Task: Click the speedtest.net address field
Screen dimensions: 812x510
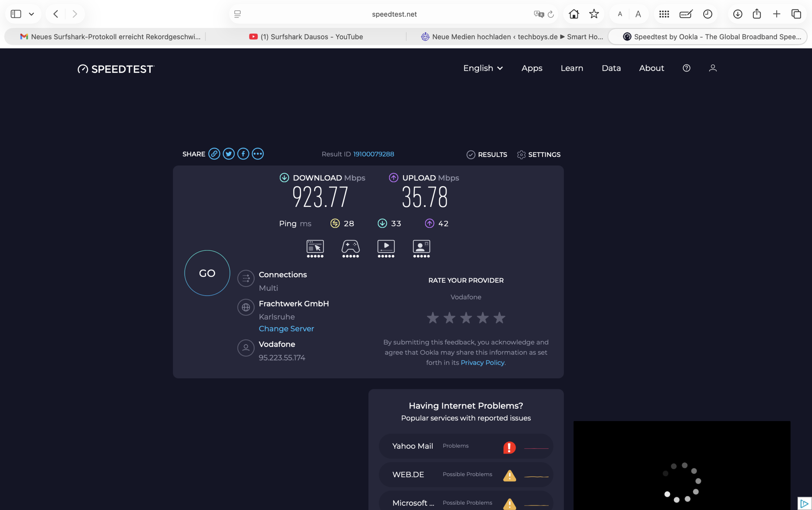Action: click(394, 14)
